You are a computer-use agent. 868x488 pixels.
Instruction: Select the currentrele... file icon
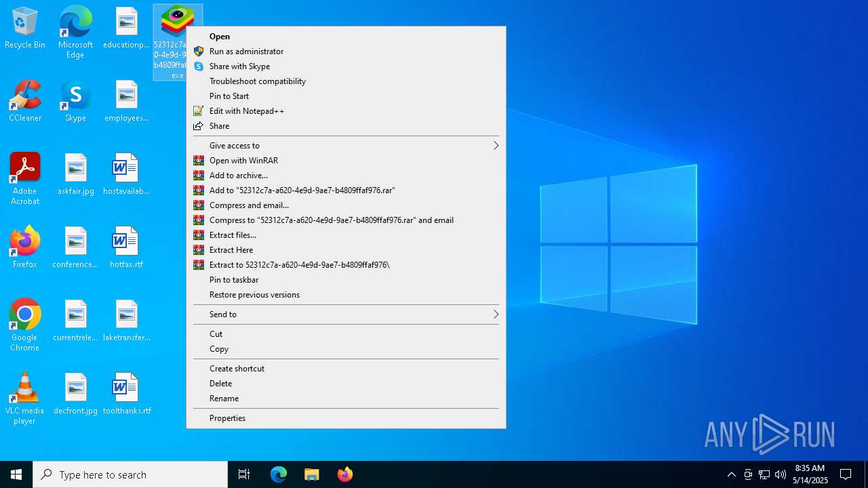[75, 321]
